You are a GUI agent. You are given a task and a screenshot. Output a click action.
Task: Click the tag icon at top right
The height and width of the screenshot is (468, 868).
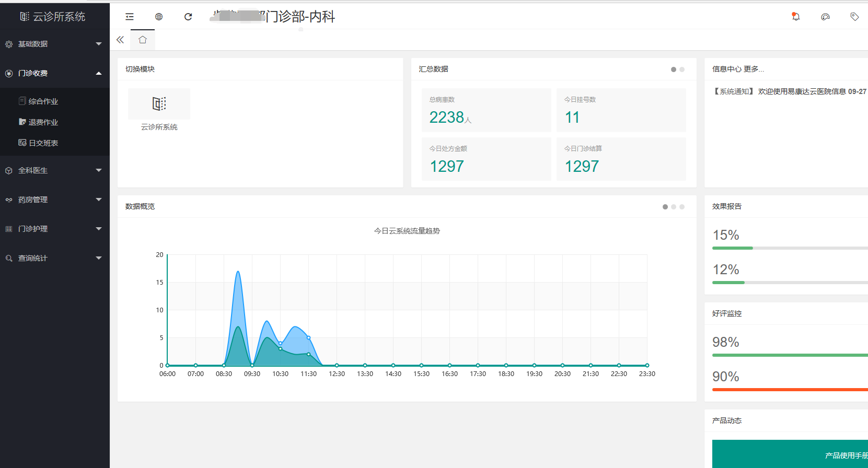click(854, 17)
